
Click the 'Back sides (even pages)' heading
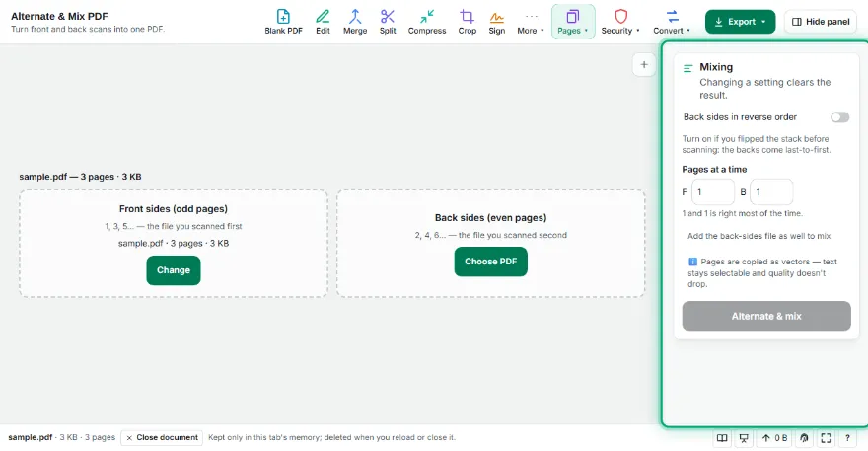point(490,218)
